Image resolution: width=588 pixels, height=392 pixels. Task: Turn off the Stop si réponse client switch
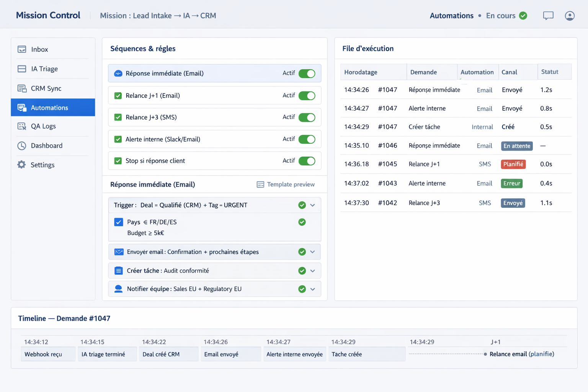[307, 161]
